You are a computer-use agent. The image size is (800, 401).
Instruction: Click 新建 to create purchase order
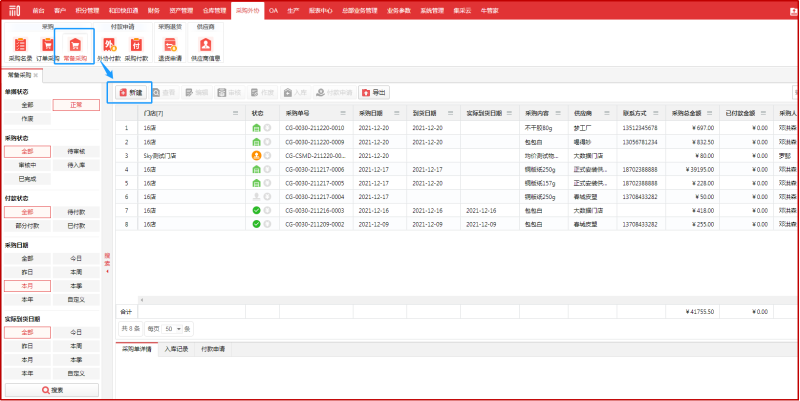pos(129,92)
